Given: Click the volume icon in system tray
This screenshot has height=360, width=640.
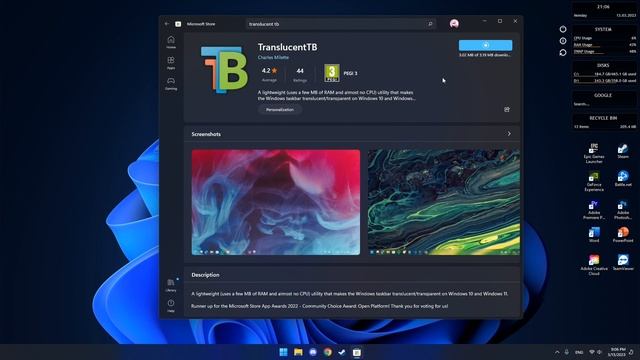Looking at the screenshot, I should tap(600, 352).
